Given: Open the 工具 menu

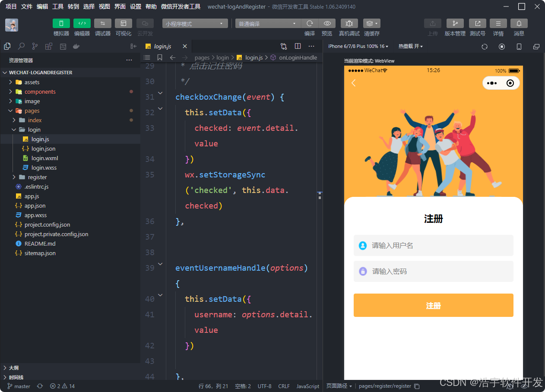Looking at the screenshot, I should click(58, 6).
